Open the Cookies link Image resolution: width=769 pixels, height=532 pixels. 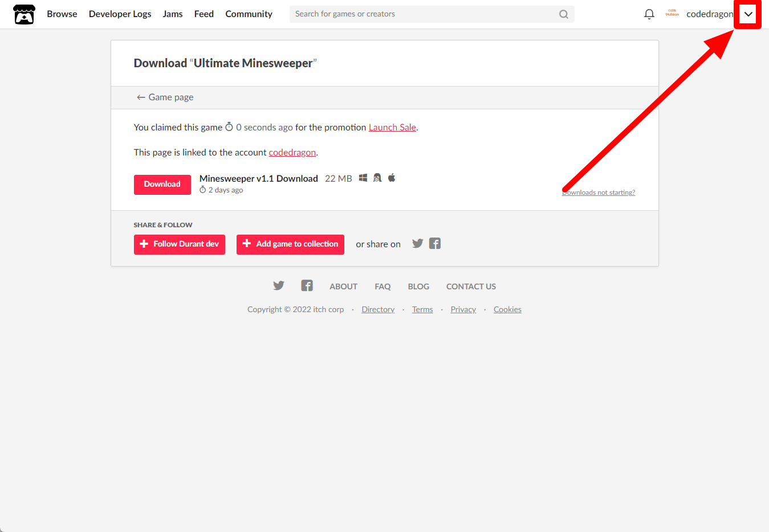pyautogui.click(x=507, y=310)
